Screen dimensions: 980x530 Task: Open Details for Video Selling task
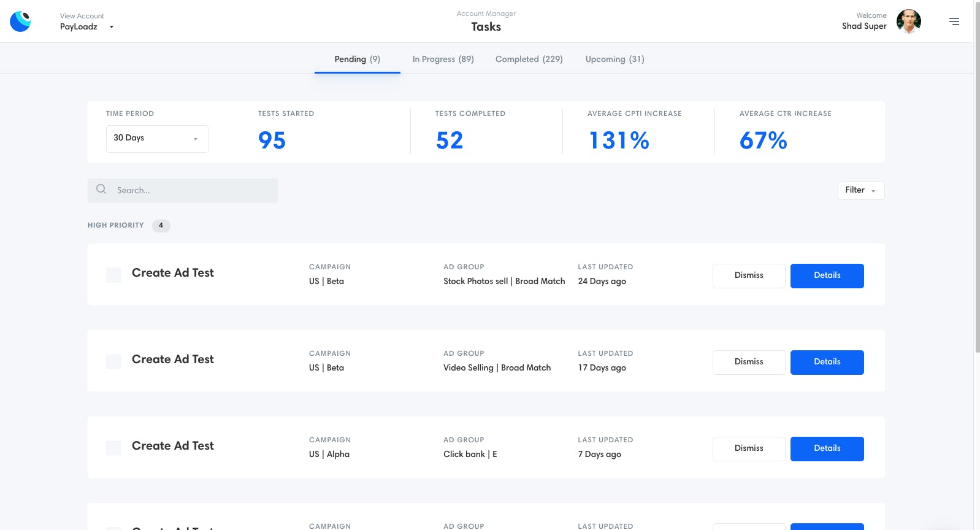click(x=827, y=363)
